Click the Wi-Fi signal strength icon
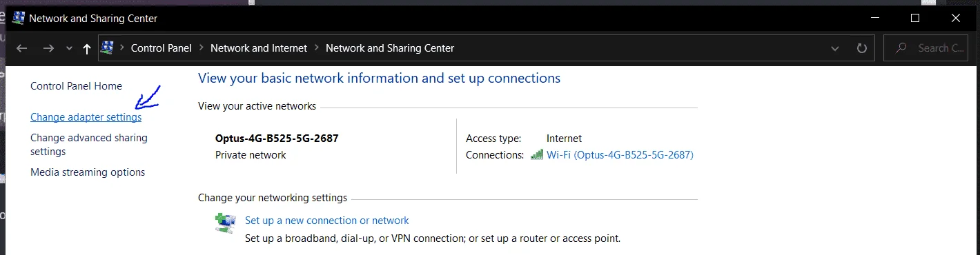 (x=537, y=155)
